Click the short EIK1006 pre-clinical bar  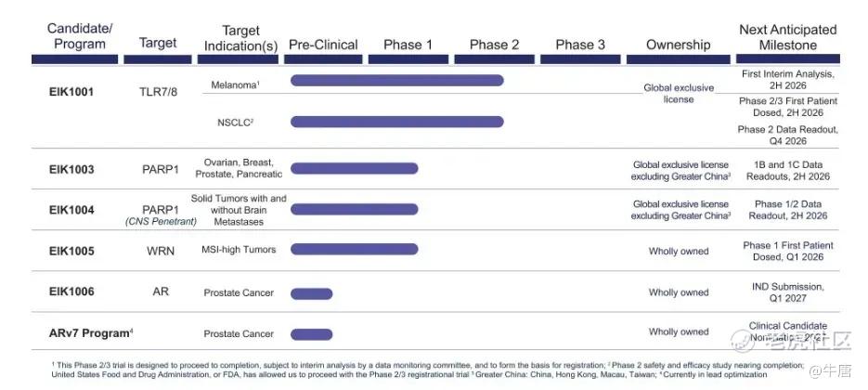pos(311,293)
